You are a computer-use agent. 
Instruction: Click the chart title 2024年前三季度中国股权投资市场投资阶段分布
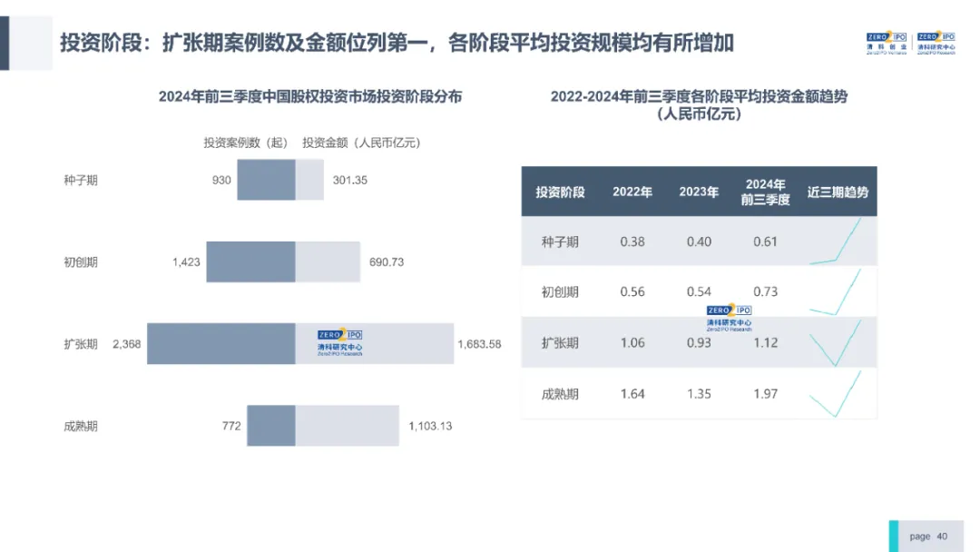310,97
